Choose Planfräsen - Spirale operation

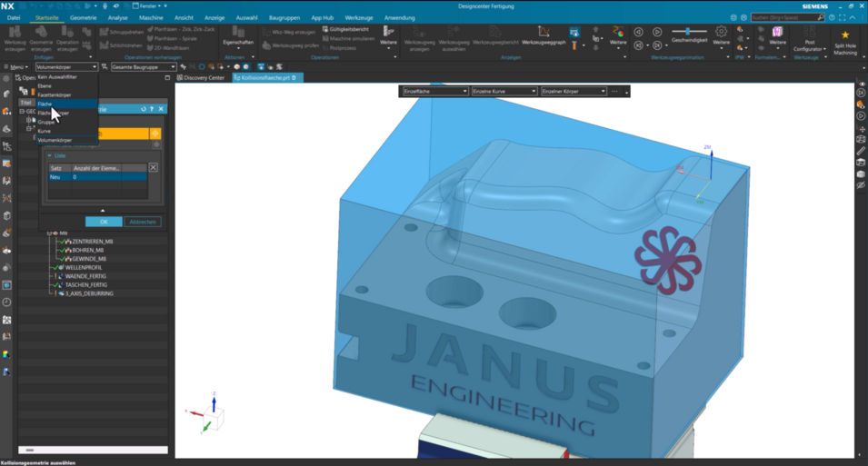click(172, 39)
